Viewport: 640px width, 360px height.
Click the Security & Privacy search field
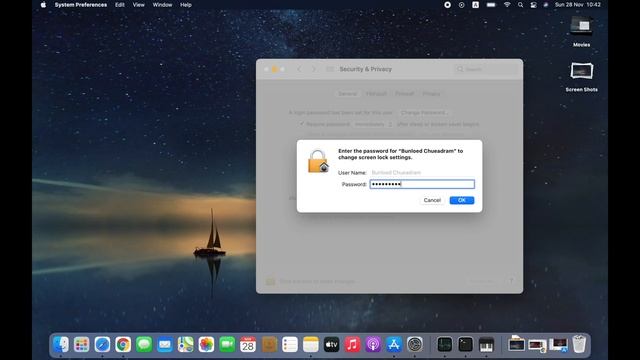[486, 69]
